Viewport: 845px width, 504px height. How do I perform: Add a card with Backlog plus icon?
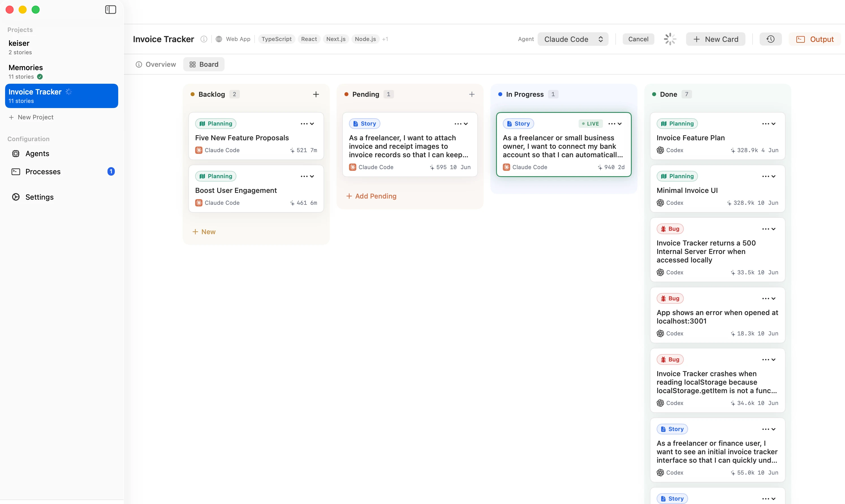pos(316,94)
